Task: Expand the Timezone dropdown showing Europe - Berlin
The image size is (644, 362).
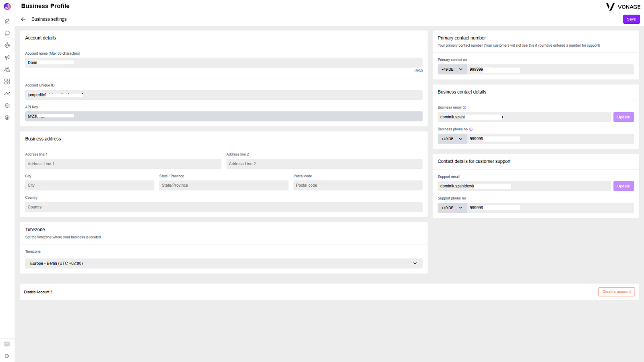Action: pos(224,263)
